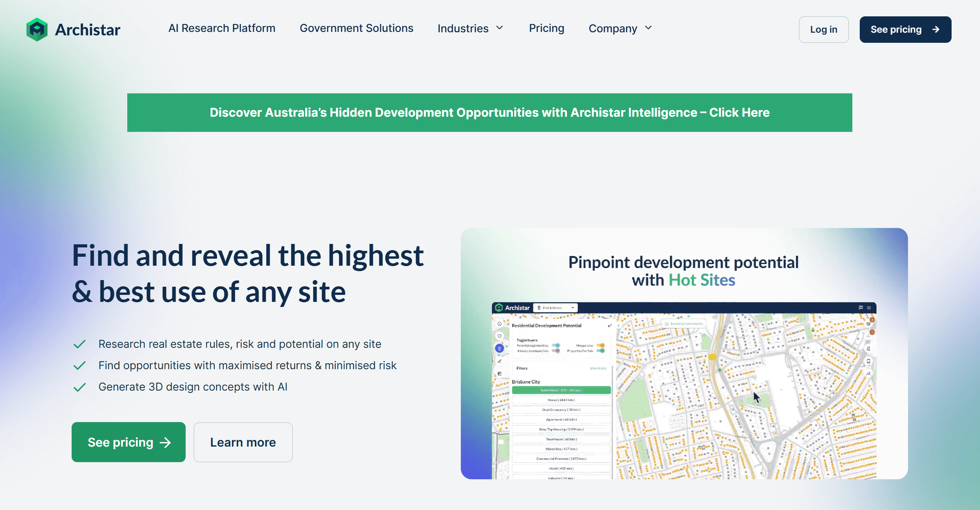Expand the Company dropdown chevron
Image resolution: width=980 pixels, height=510 pixels.
[x=648, y=28]
